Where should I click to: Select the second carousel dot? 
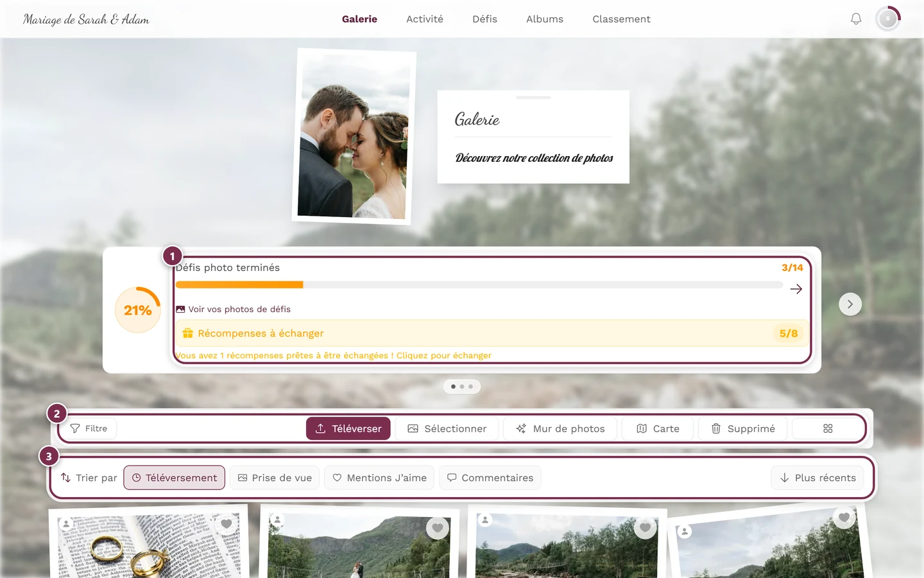(x=462, y=387)
